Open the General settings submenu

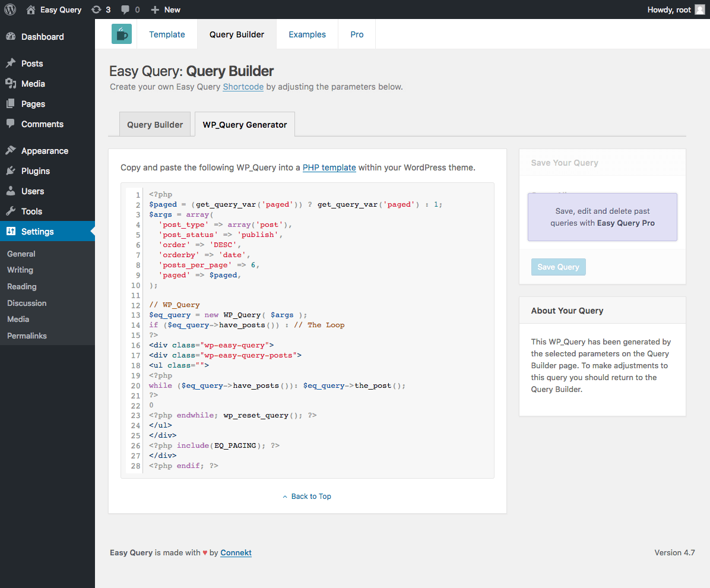[x=21, y=254]
